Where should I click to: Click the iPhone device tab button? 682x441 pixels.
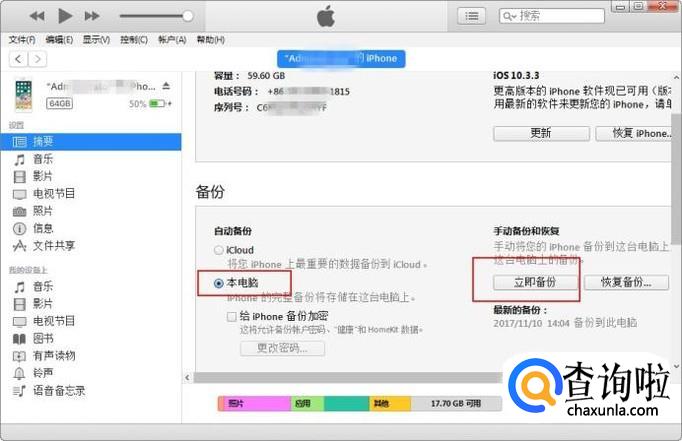click(341, 59)
